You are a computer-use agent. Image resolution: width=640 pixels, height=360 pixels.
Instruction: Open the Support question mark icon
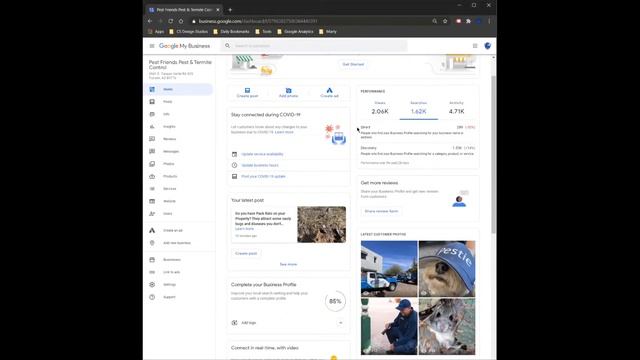coord(152,297)
